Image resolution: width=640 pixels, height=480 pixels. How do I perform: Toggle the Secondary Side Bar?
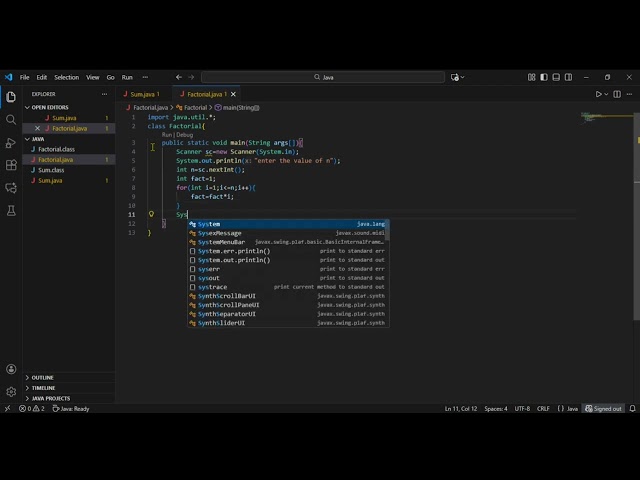tap(568, 77)
